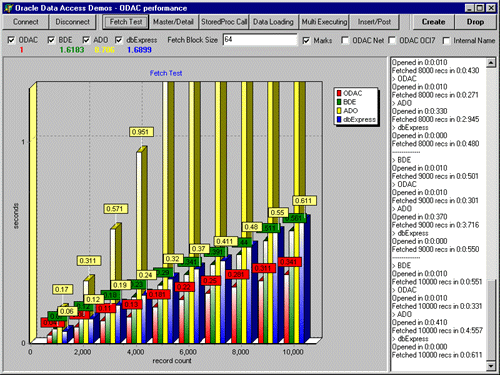Click the Drop button
Screen dimensions: 500x375
click(x=475, y=22)
